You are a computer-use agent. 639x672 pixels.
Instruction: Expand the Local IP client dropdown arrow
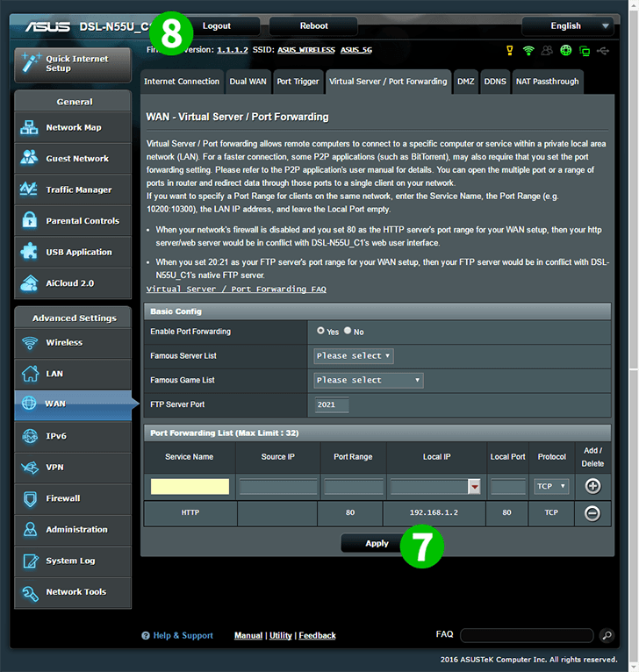click(x=474, y=486)
